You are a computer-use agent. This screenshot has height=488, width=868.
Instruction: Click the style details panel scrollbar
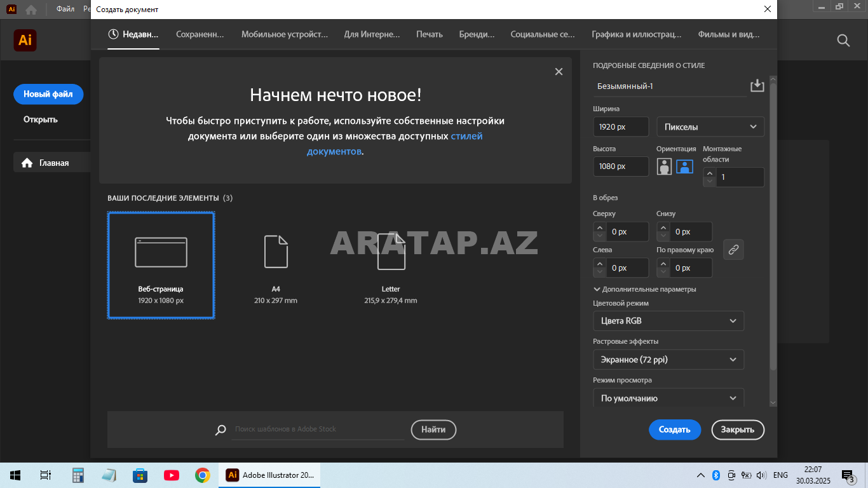pos(773,226)
